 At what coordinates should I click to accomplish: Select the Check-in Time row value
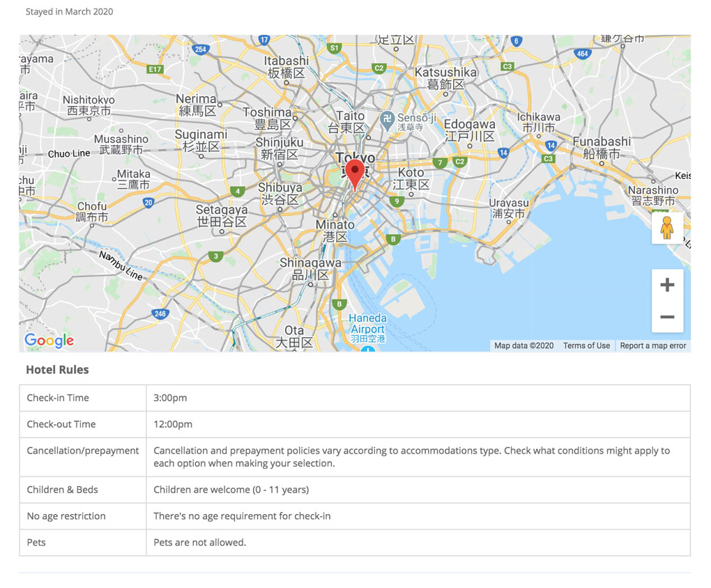[170, 398]
